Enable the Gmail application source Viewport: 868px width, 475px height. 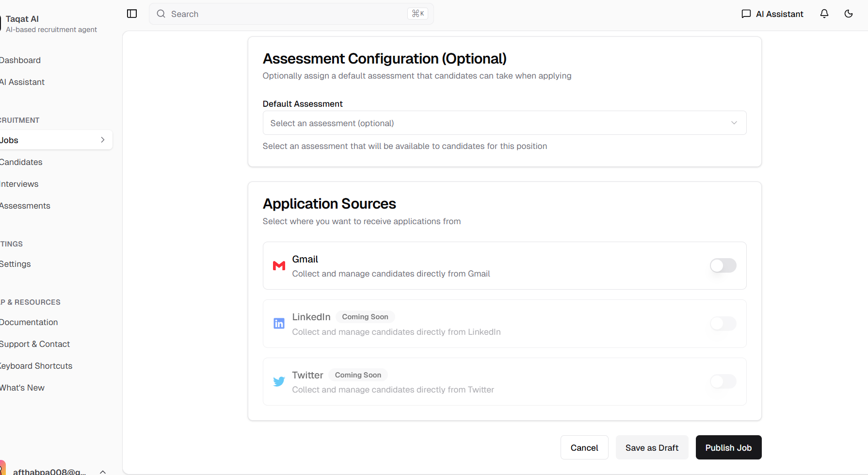coord(723,265)
